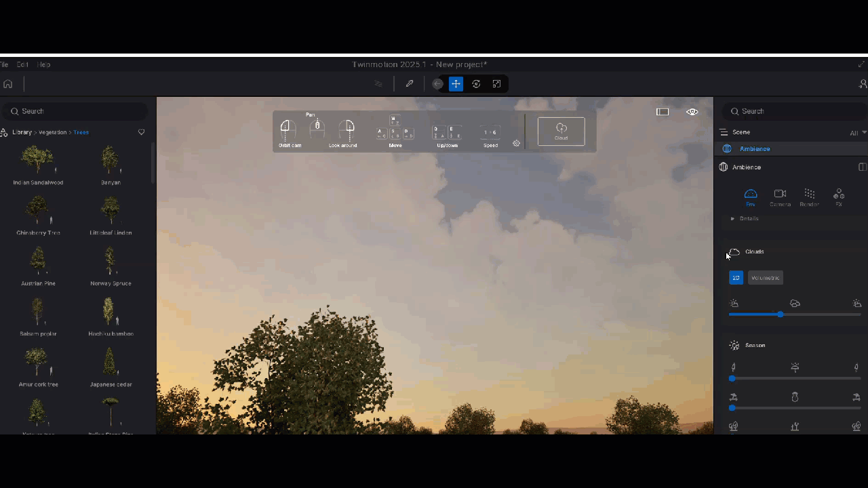Click the dimmed layers icon in top toolbar
Image resolution: width=868 pixels, height=488 pixels.
[378, 84]
